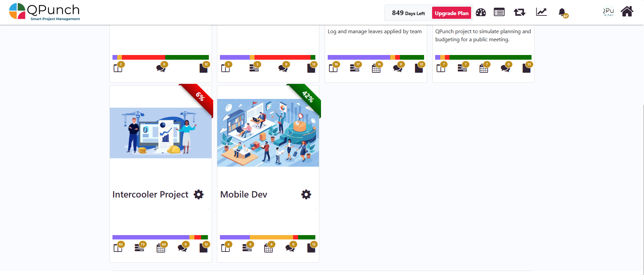
Task: Click the Intercooler Project cover image
Action: click(x=160, y=133)
